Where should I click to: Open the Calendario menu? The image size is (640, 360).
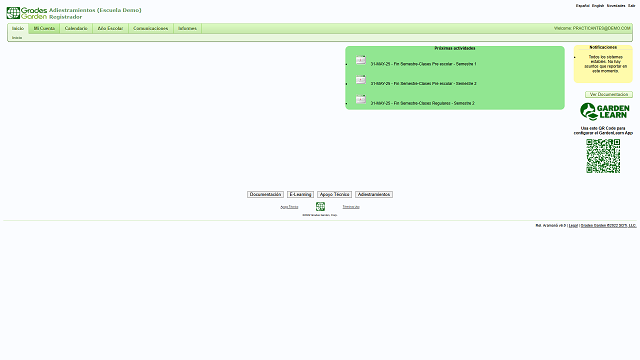[x=76, y=29]
